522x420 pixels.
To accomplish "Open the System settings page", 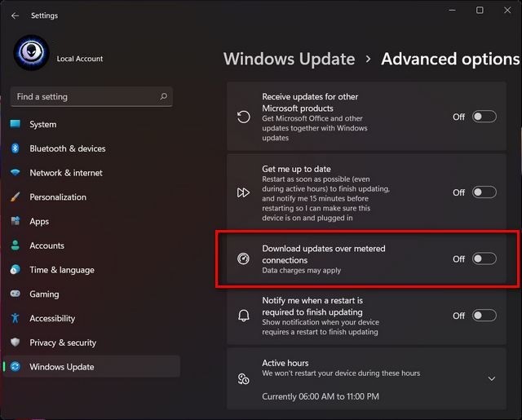I will coord(43,125).
